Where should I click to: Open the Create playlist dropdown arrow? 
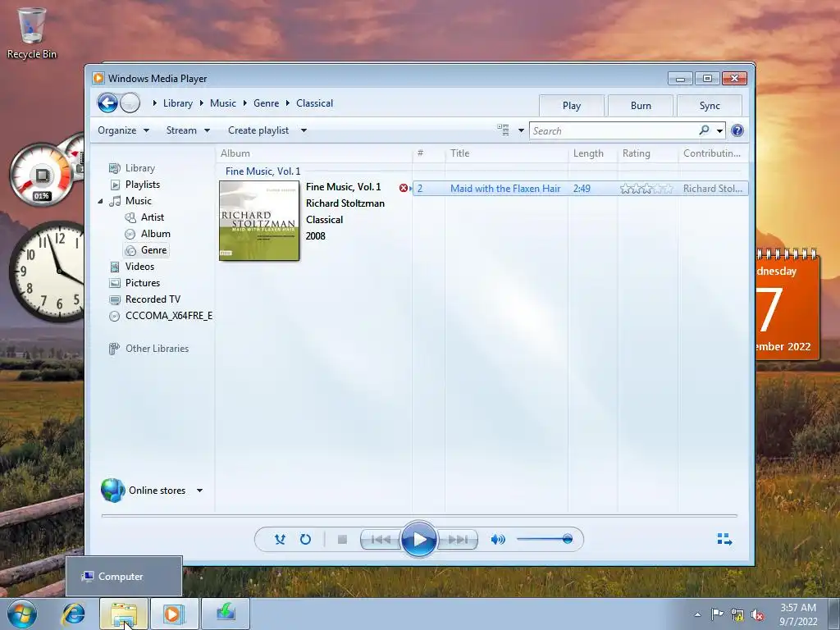pos(304,130)
